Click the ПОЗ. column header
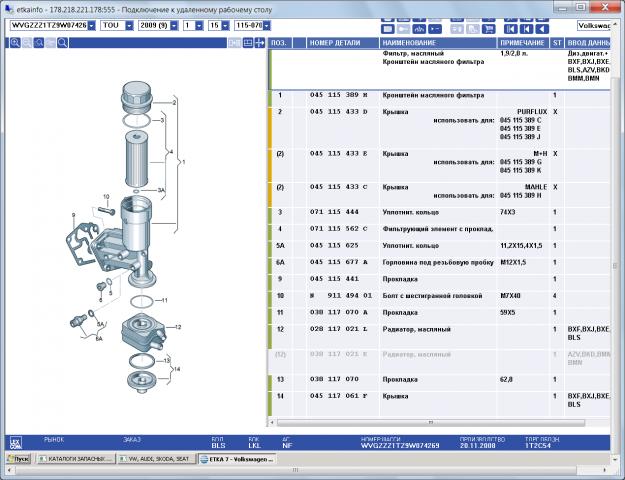 [x=281, y=43]
